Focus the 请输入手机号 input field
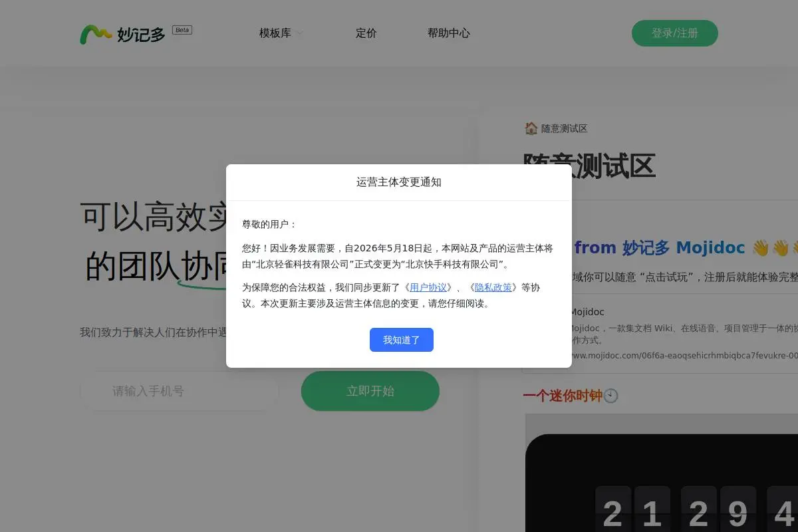This screenshot has width=798, height=532. (180, 391)
